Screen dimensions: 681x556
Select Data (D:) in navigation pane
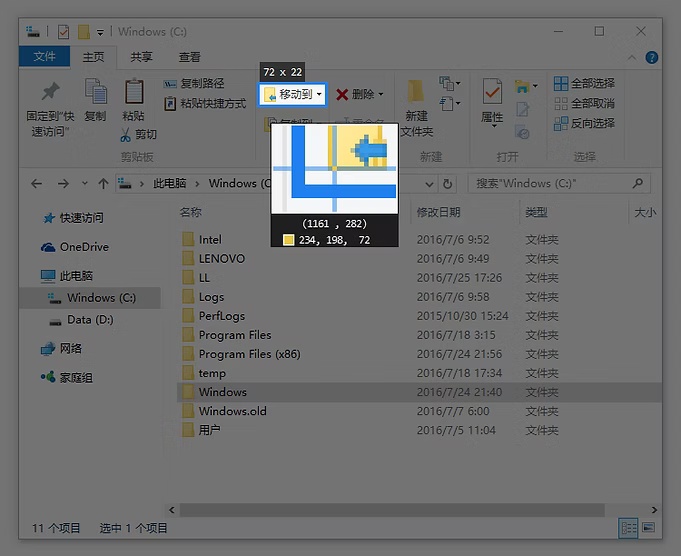coord(89,320)
